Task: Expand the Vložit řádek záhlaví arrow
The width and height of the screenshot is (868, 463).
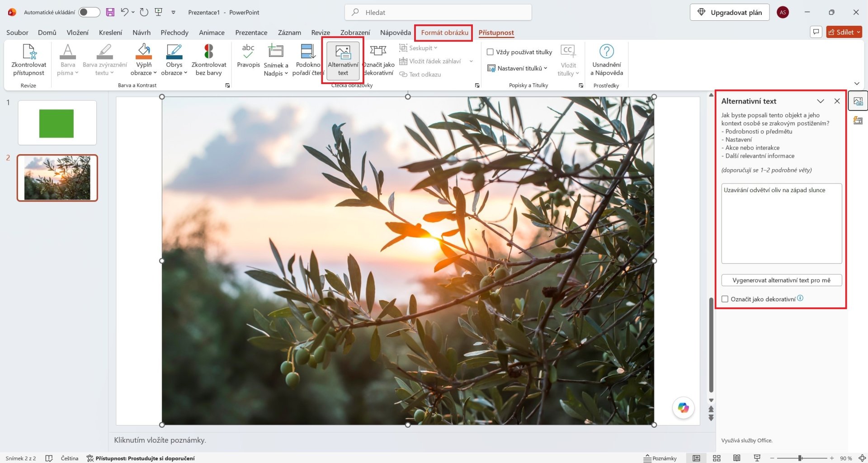Action: [x=471, y=61]
